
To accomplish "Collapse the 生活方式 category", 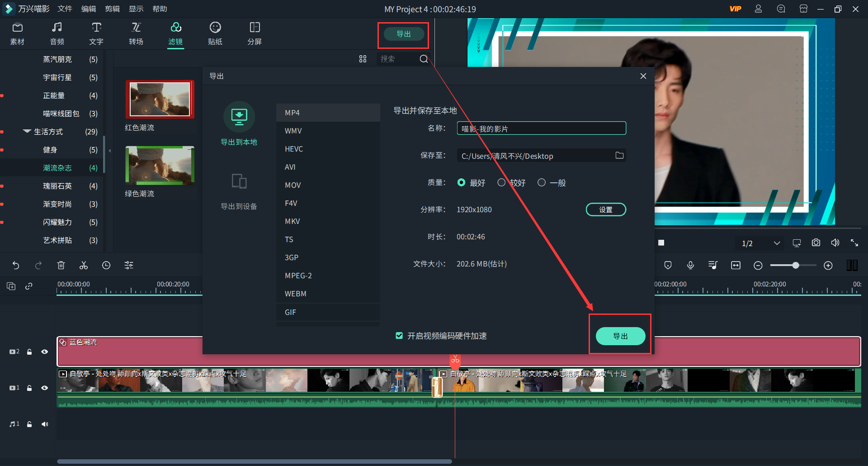I will [x=26, y=131].
